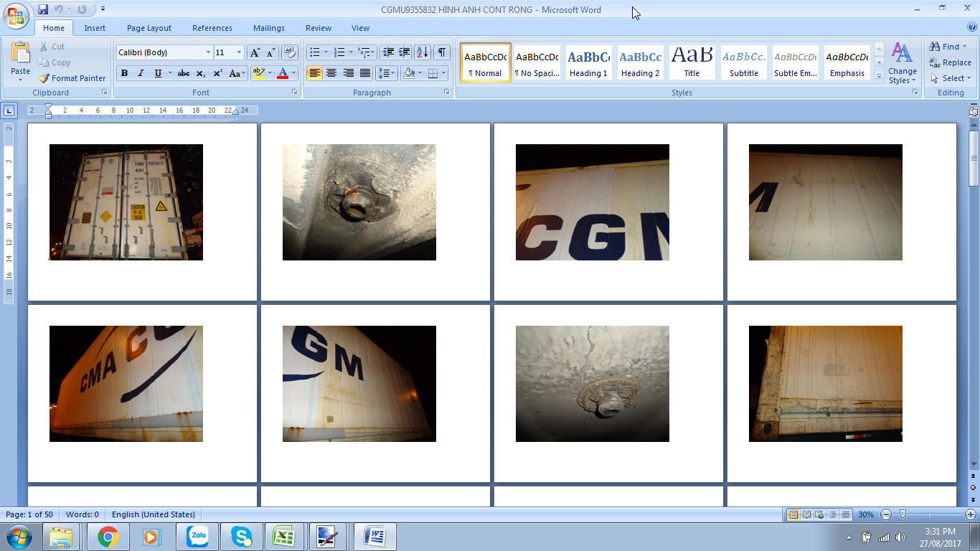
Task: Open the Change Case menu
Action: tap(236, 73)
